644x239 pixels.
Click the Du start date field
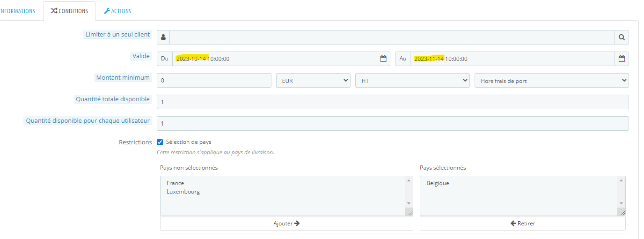(x=274, y=59)
